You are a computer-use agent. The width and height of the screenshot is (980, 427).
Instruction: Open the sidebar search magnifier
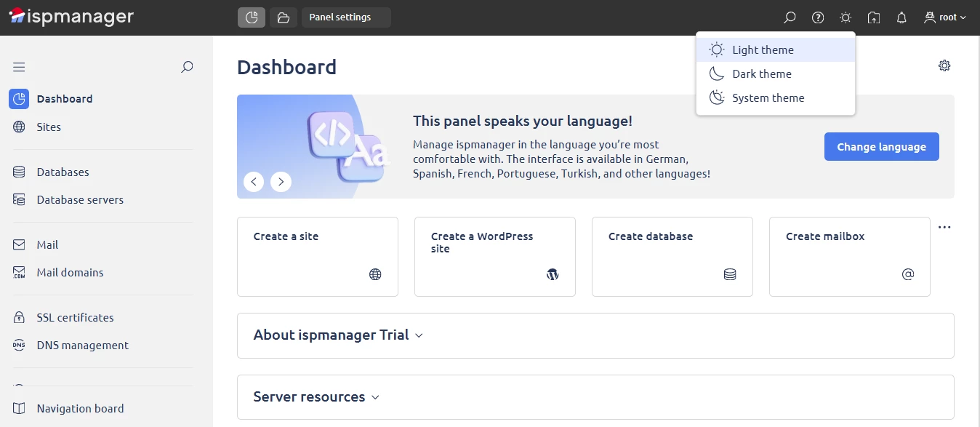coord(187,67)
